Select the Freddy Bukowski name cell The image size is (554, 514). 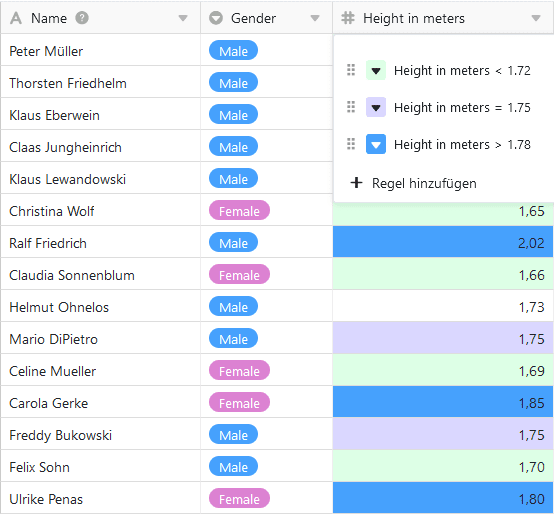coord(101,433)
